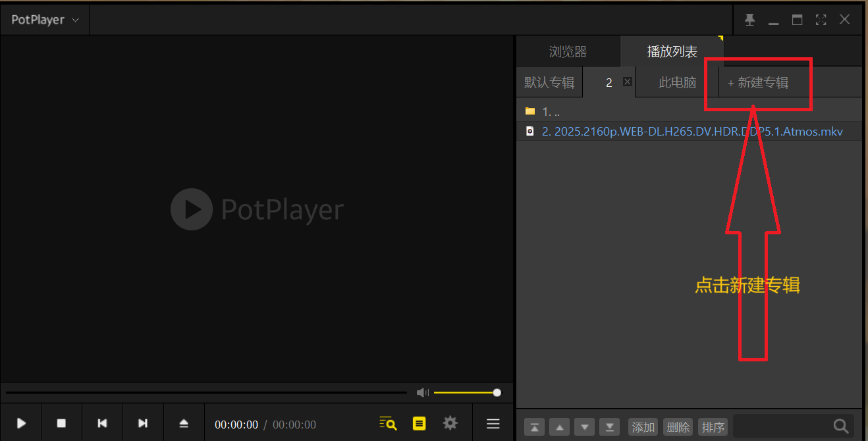Switch to the 播放列表 tab
This screenshot has height=441, width=868.
point(672,51)
